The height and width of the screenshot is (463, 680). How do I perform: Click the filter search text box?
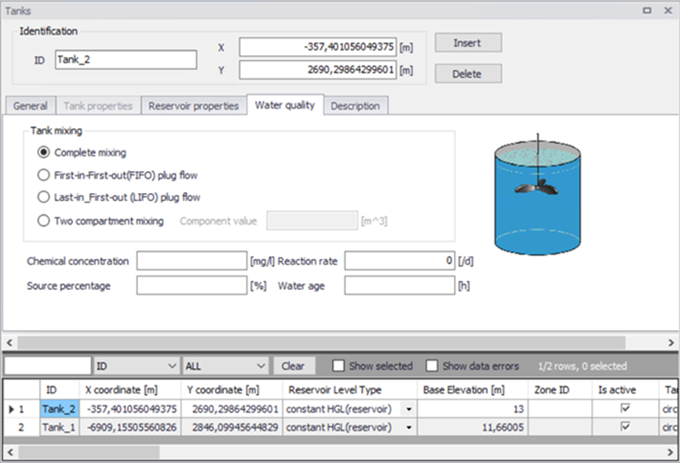tap(48, 366)
